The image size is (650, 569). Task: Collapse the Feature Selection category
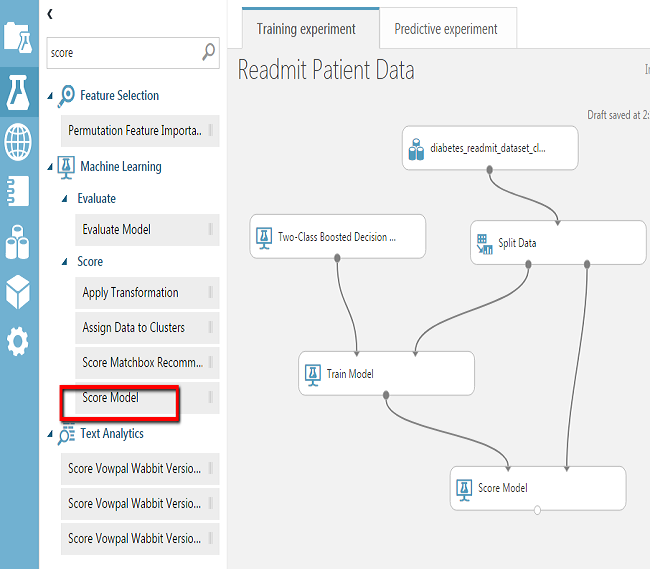[x=52, y=96]
